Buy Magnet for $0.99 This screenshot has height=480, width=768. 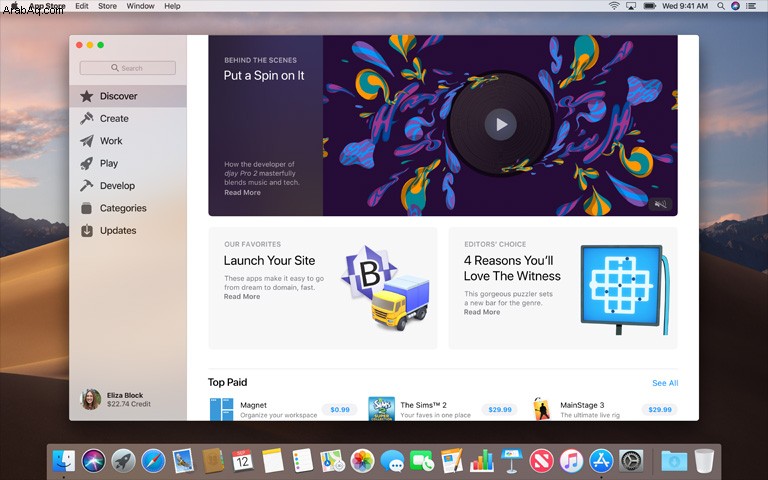pos(339,409)
